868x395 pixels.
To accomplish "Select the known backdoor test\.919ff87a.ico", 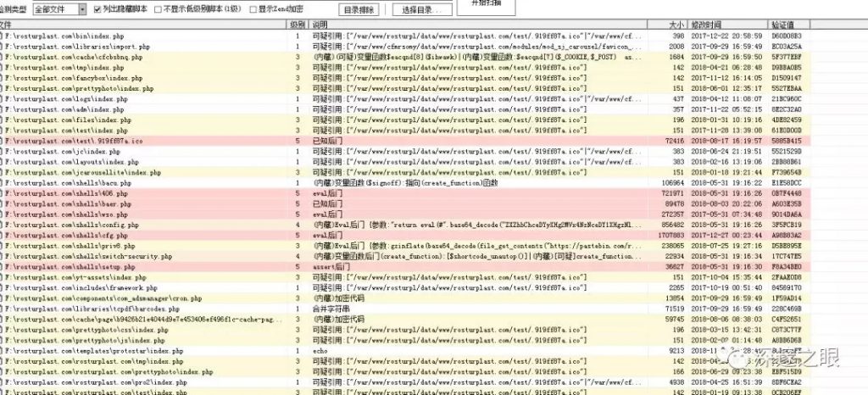I will pyautogui.click(x=405, y=141).
